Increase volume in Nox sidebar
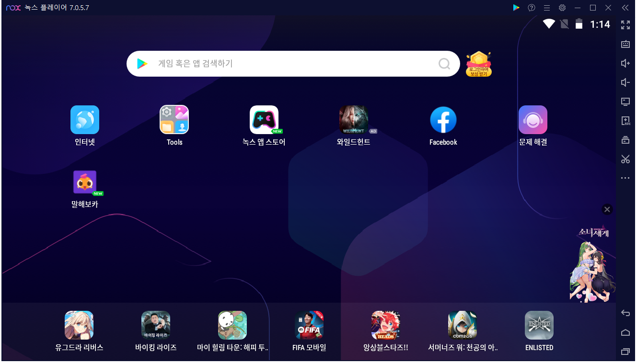This screenshot has height=364, width=637. [625, 63]
